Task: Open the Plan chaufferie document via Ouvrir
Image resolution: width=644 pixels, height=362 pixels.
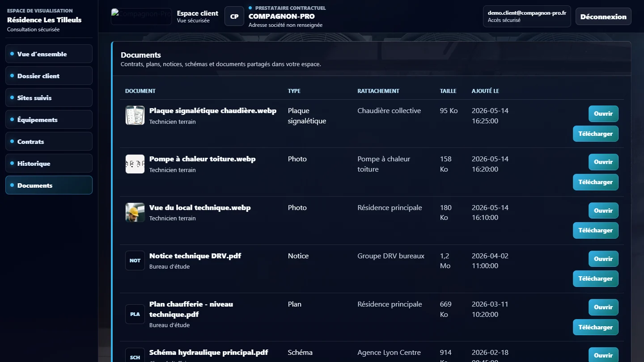Action: 603,307
